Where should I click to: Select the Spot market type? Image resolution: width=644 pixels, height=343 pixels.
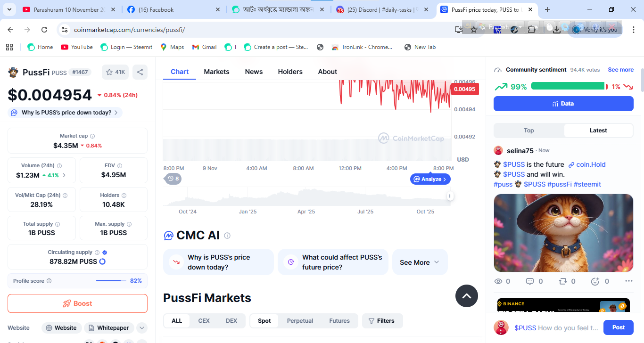(x=264, y=321)
